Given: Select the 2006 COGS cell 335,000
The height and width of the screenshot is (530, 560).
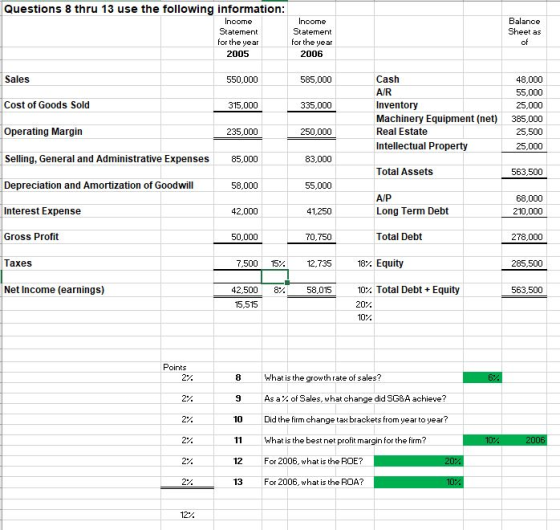Looking at the screenshot, I should click(311, 105).
